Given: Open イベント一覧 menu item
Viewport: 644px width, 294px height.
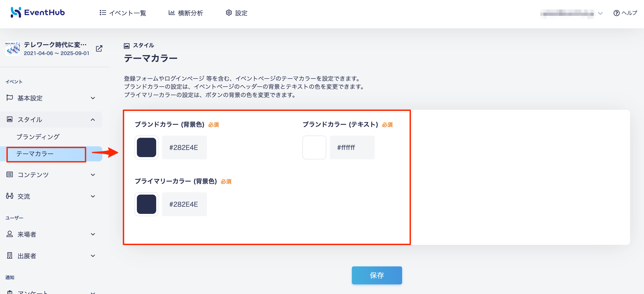Looking at the screenshot, I should pos(123,13).
